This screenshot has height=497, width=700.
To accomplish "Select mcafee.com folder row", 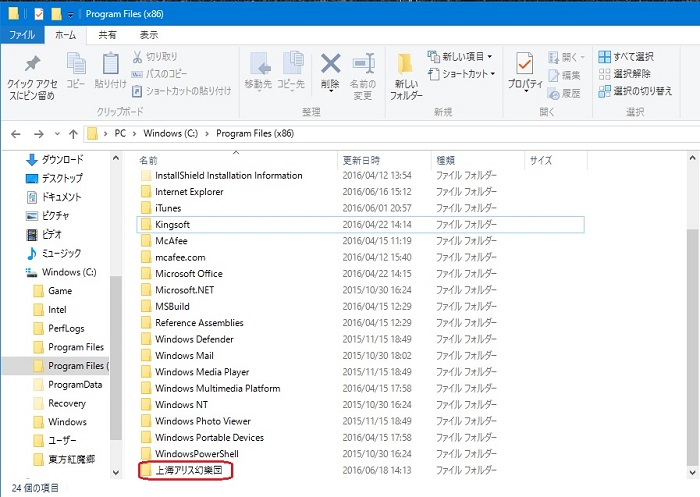I will [360, 257].
